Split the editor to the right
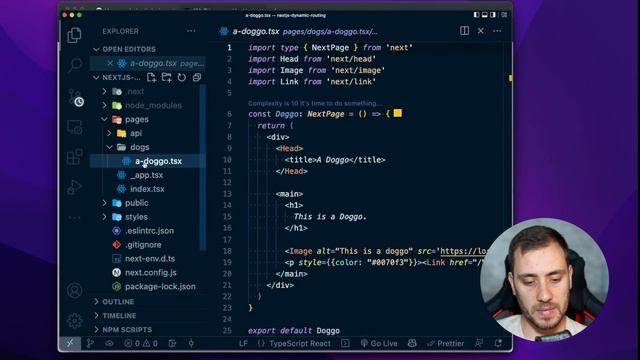 (x=464, y=31)
